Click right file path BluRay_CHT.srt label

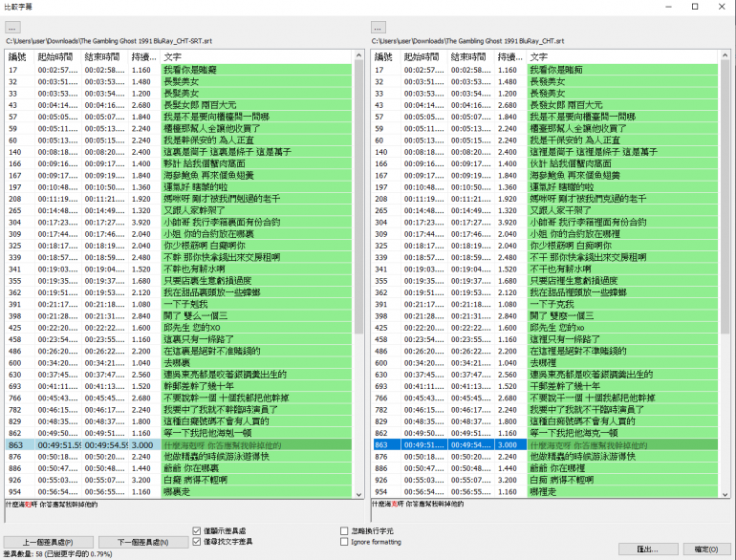[468, 41]
